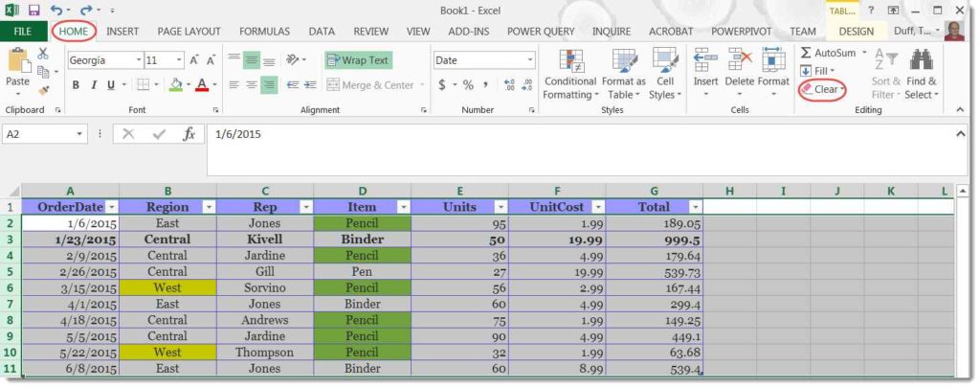Toggle Italic formatting
Screen dimensions: 980x388
pos(94,85)
